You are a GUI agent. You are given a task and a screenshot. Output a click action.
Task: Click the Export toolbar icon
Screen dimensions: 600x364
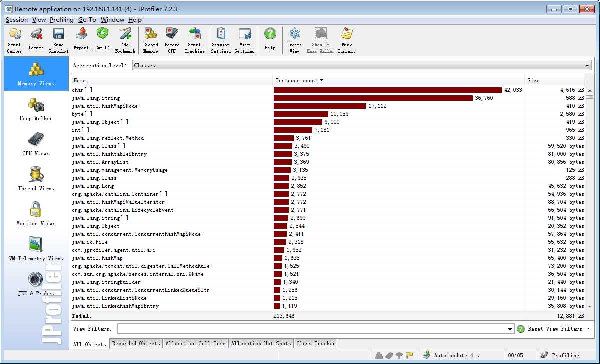pyautogui.click(x=81, y=40)
